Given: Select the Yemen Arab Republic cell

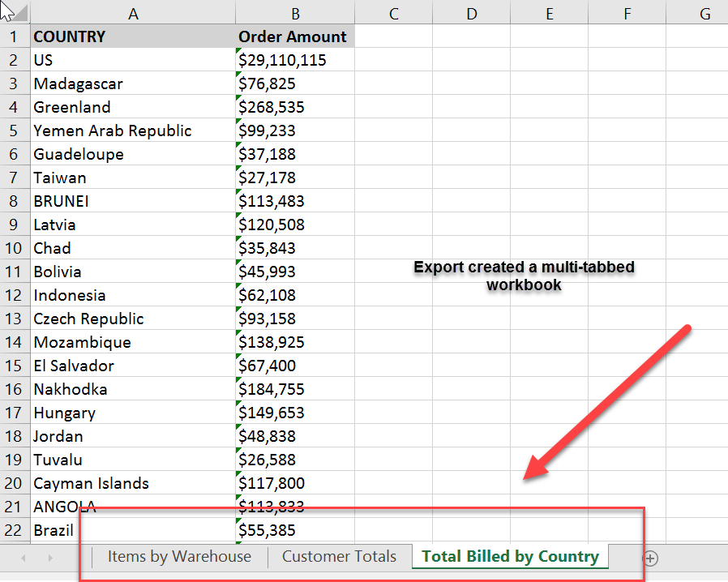Looking at the screenshot, I should click(x=133, y=131).
